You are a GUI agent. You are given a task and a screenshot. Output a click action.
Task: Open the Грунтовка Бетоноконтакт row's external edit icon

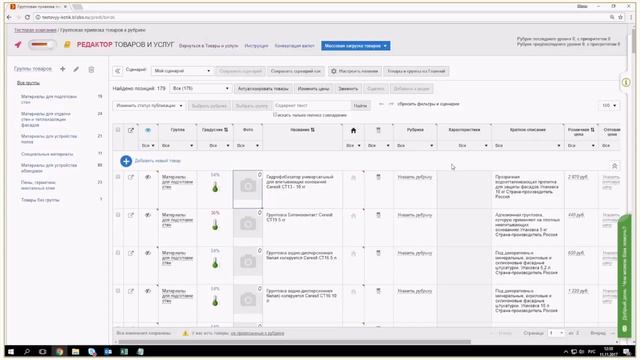pos(131,215)
